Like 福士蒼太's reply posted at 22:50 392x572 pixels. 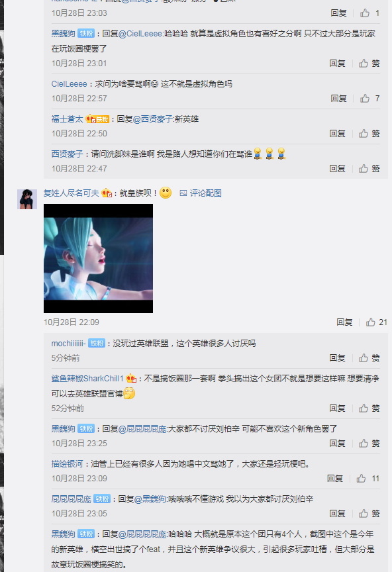(x=369, y=134)
